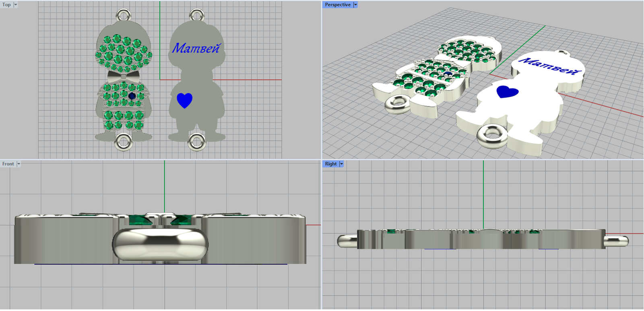
Task: Expand the Perspective viewport menu arrow
Action: (355, 5)
